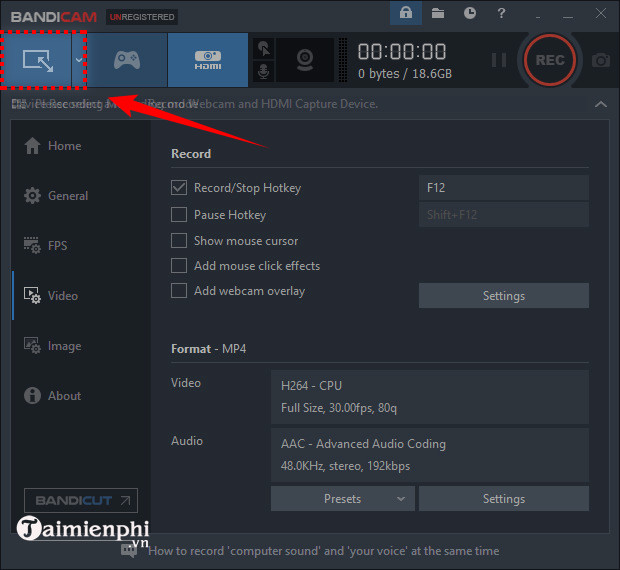This screenshot has width=620, height=570.
Task: Open the record computer sound tip link
Action: (323, 551)
